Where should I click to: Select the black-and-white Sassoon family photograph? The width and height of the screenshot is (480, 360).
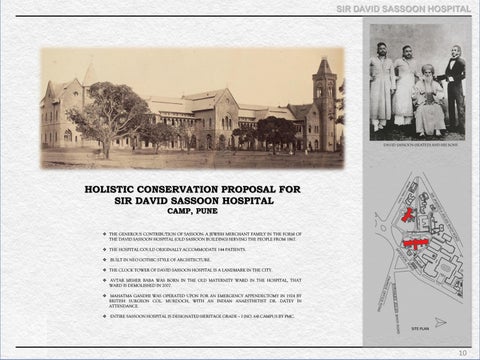[x=417, y=82]
